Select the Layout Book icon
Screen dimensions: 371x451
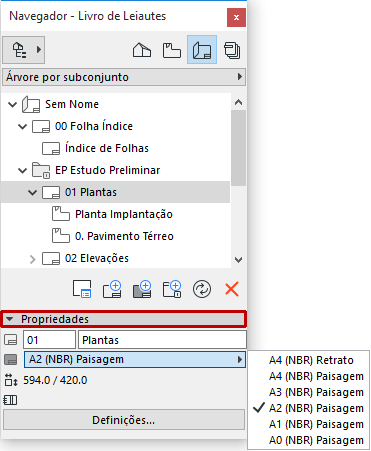(202, 50)
